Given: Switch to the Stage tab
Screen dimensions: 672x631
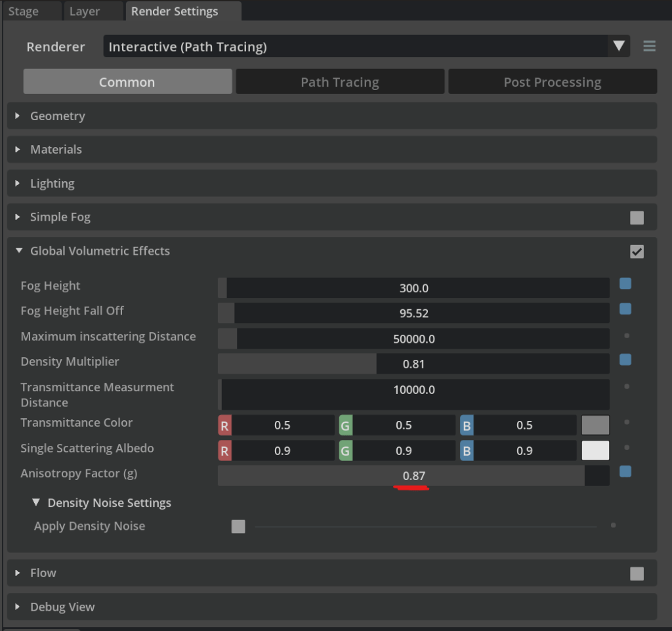Looking at the screenshot, I should click(x=23, y=12).
